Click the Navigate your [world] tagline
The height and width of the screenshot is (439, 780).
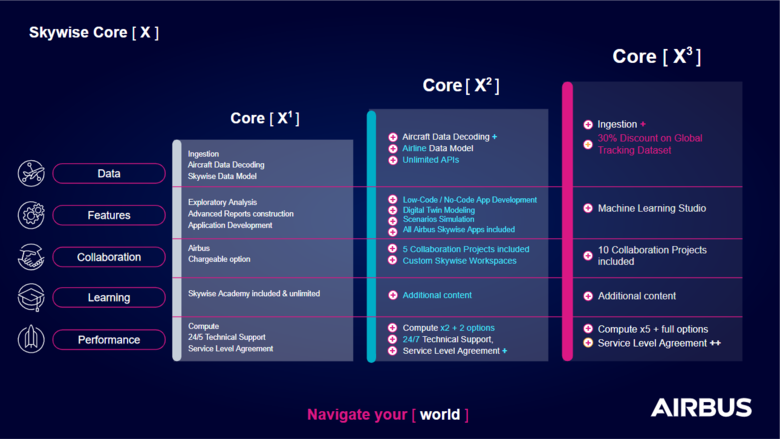point(387,414)
